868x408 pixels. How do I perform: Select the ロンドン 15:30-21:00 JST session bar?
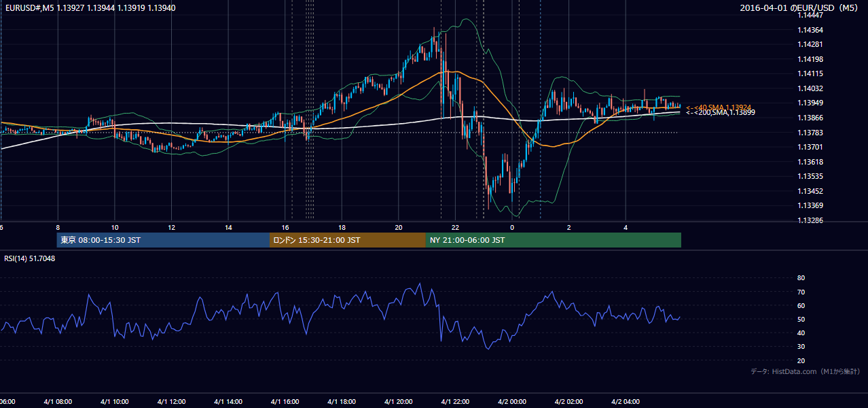pos(348,240)
